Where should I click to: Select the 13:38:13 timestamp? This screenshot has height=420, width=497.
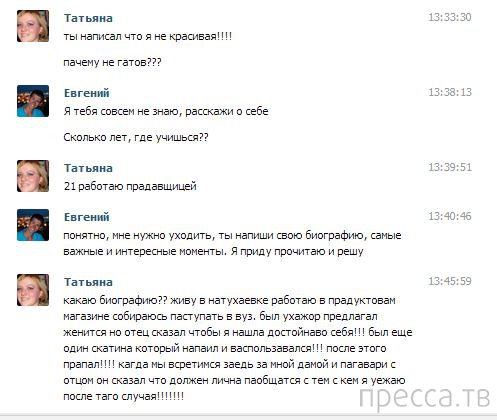click(450, 92)
